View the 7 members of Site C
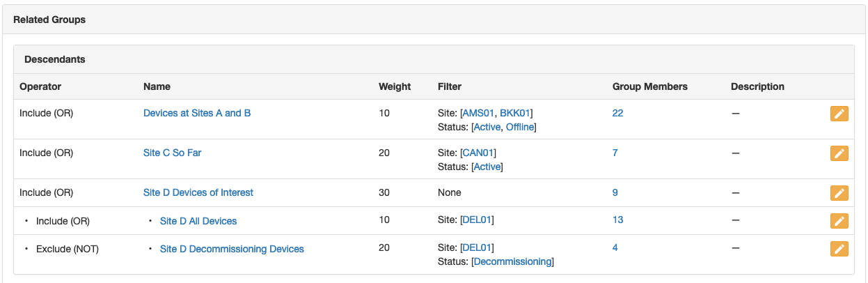 tap(615, 153)
